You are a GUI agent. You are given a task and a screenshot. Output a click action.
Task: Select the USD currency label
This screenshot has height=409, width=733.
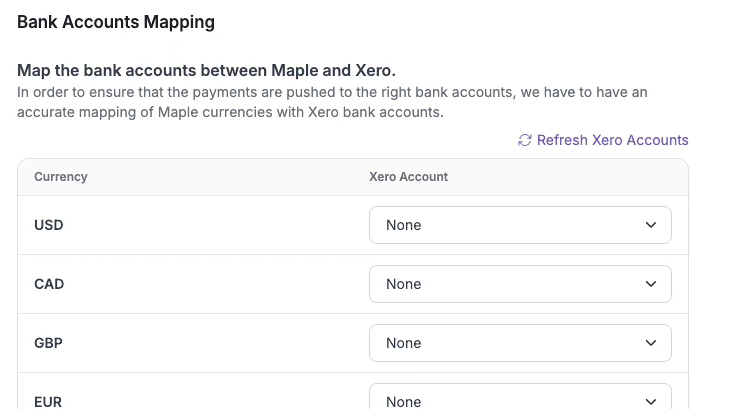pos(49,225)
